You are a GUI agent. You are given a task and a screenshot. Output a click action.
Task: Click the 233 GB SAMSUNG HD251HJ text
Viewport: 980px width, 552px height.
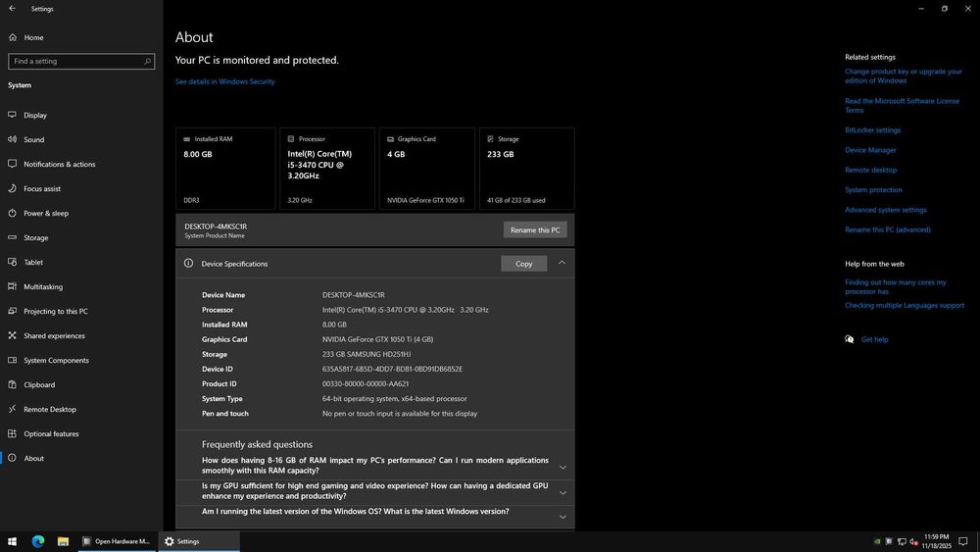[367, 355]
